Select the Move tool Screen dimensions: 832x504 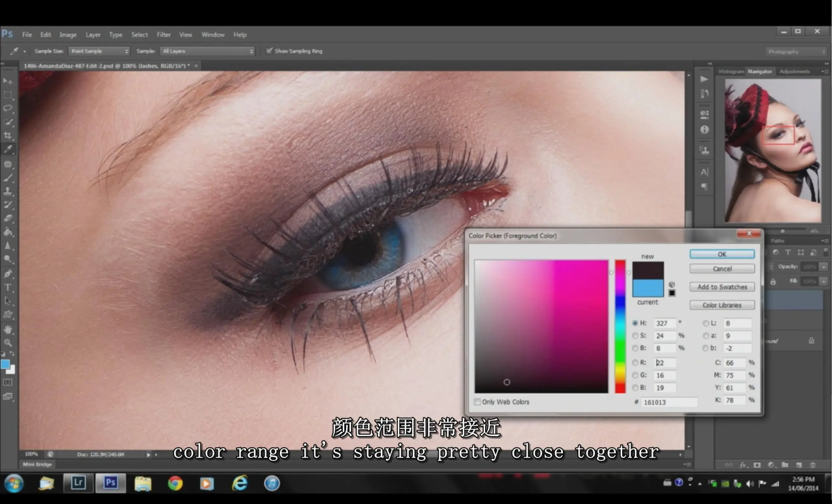[7, 81]
